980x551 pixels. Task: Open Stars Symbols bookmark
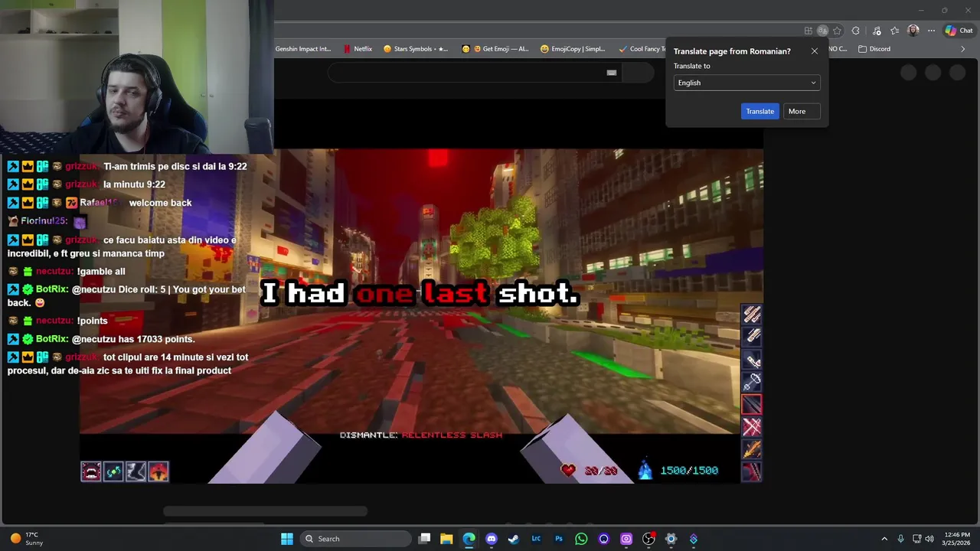pyautogui.click(x=416, y=49)
